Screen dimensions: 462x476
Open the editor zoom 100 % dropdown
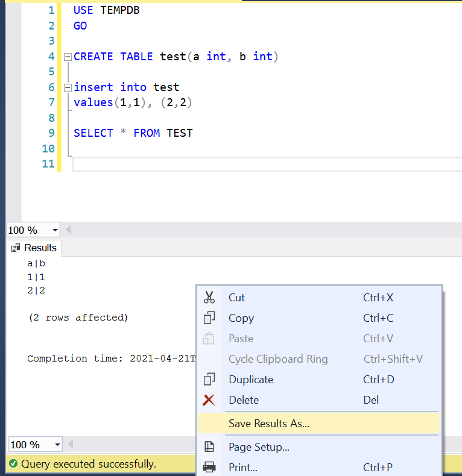pos(55,230)
